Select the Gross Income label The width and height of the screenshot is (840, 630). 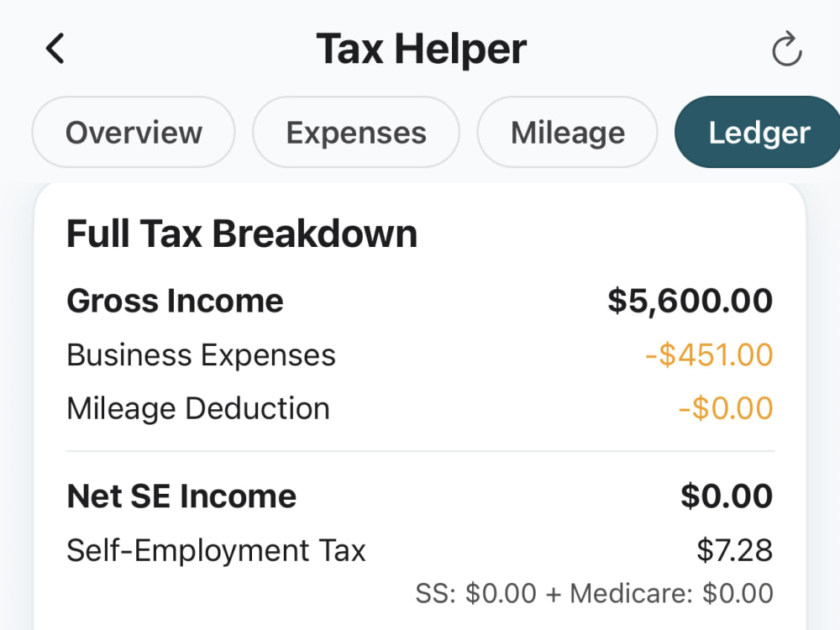tap(175, 301)
